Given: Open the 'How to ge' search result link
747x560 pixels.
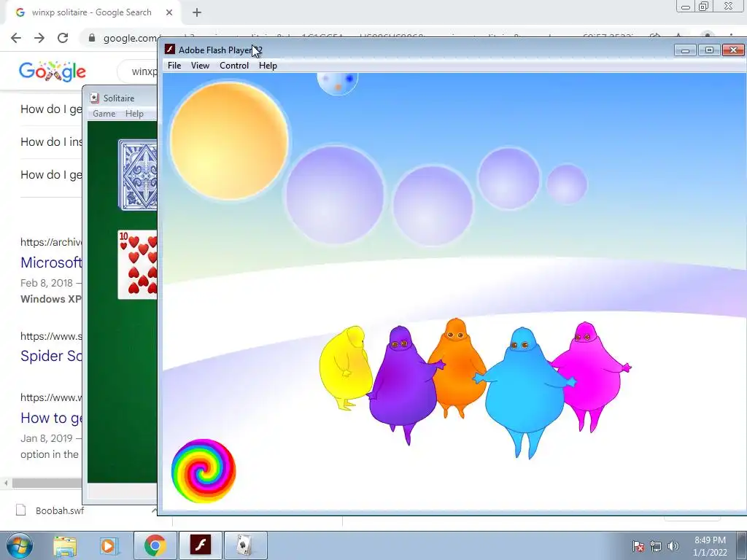Looking at the screenshot, I should pos(51,418).
